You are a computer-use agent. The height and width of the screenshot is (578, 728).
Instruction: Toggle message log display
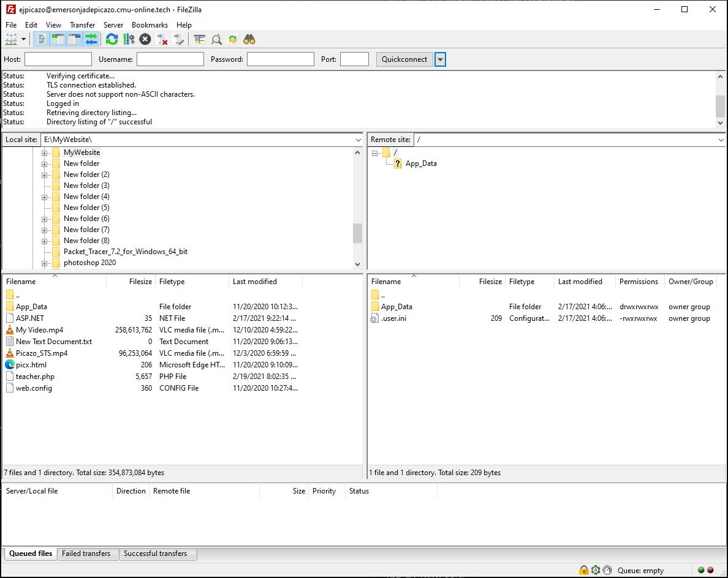pos(42,40)
